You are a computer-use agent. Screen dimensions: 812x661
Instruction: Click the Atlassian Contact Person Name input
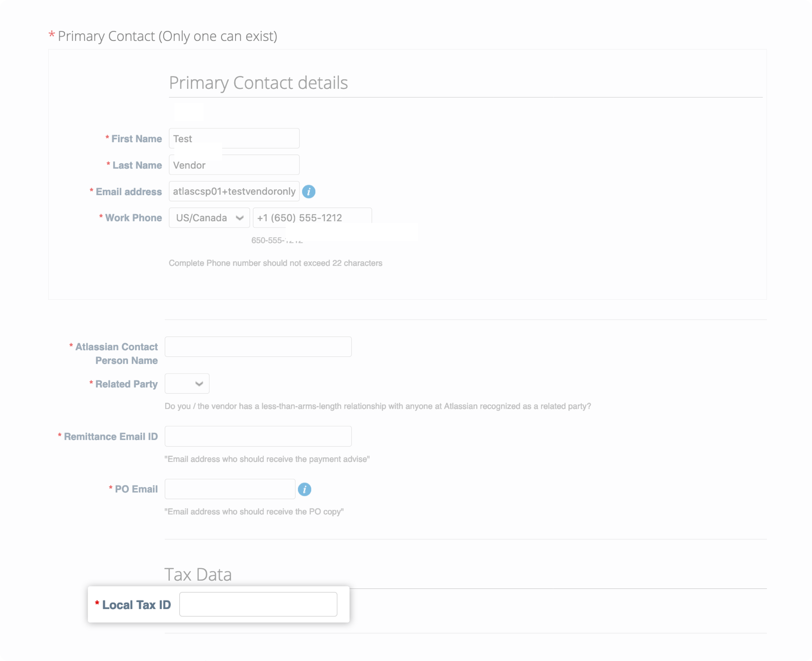pos(258,347)
